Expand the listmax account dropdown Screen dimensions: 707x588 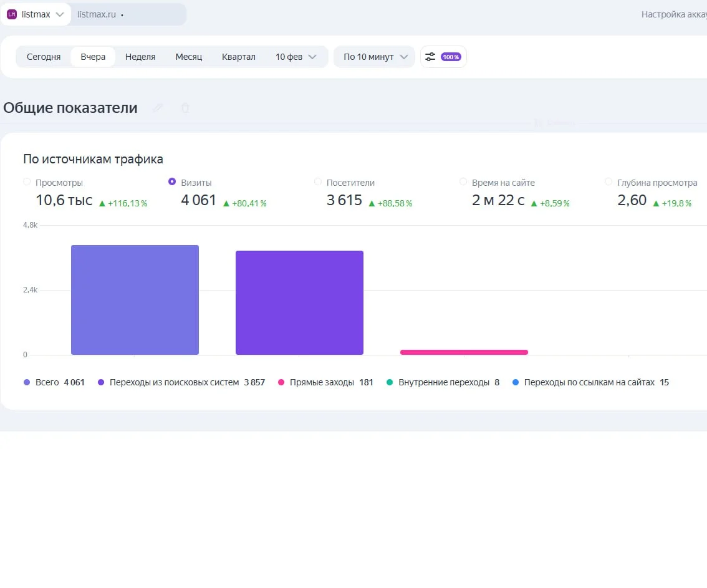click(59, 14)
